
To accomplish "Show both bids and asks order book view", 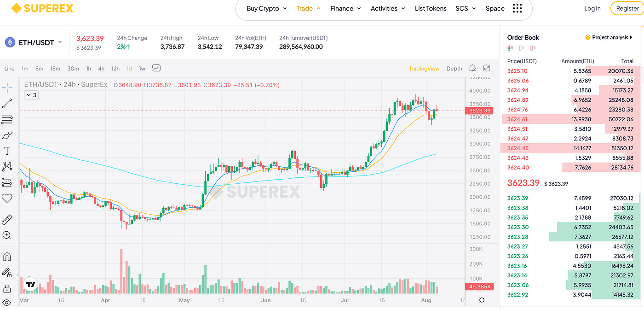I will tap(510, 48).
